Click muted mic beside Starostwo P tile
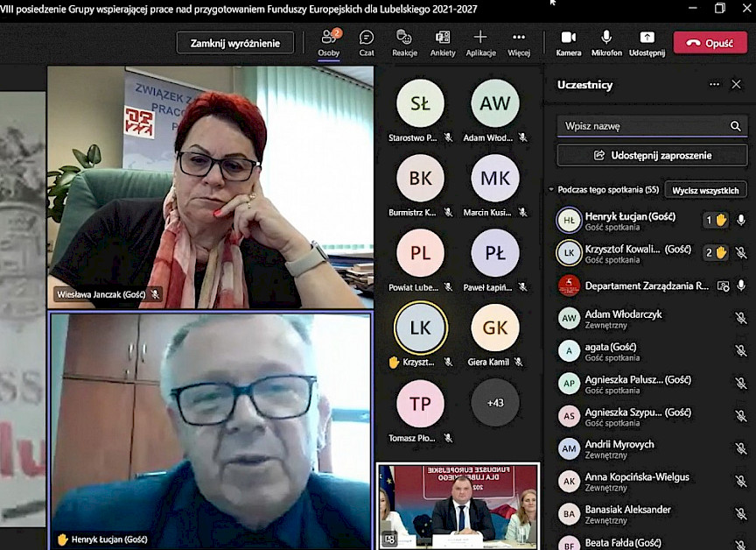 448,137
